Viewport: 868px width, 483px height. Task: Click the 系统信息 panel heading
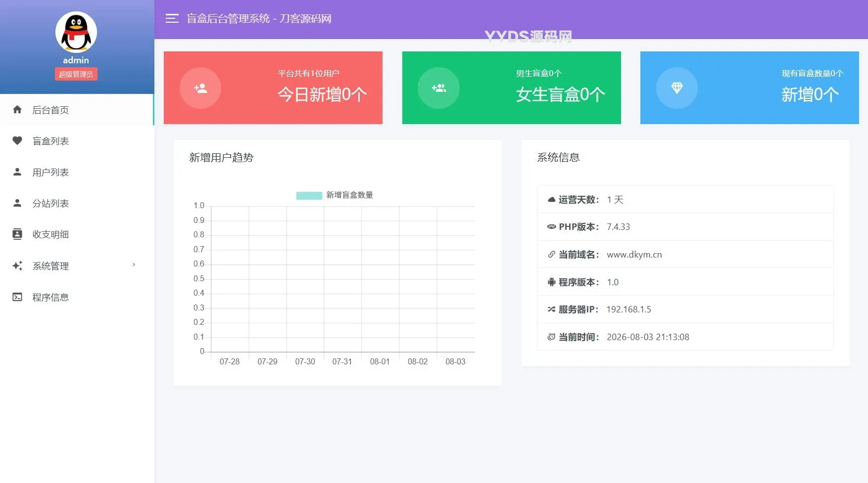[558, 158]
